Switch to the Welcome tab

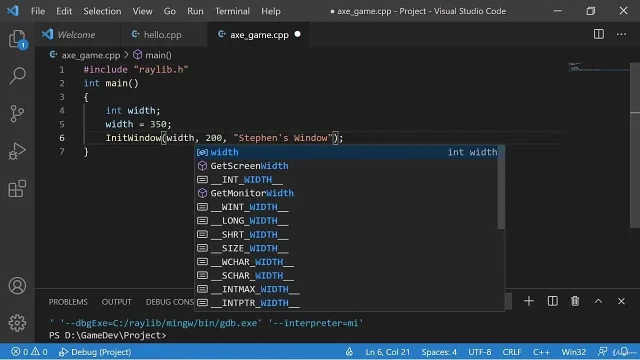78,35
